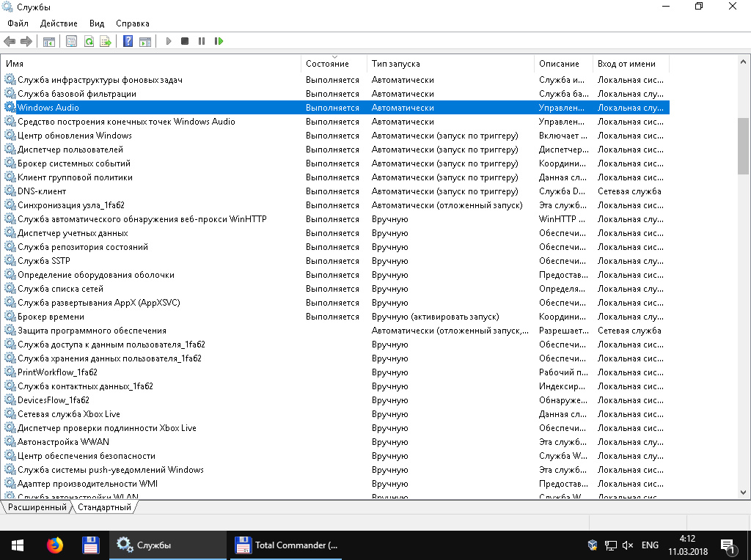Stop the service with the square icon
The width and height of the screenshot is (751, 560).
[185, 41]
